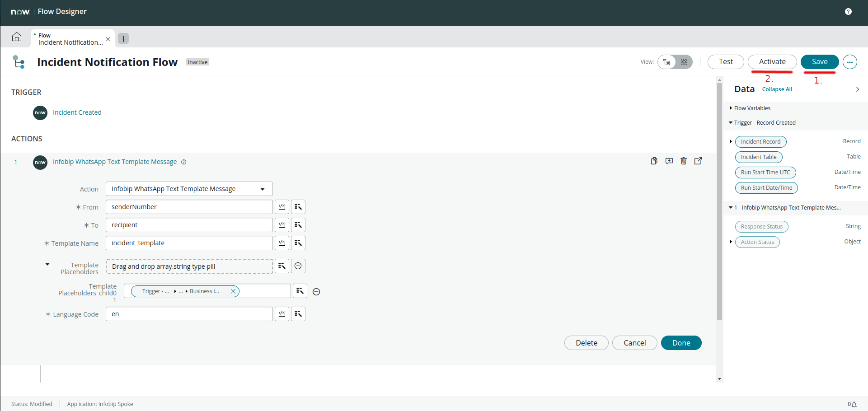Switch to diagram view toggle

point(684,62)
